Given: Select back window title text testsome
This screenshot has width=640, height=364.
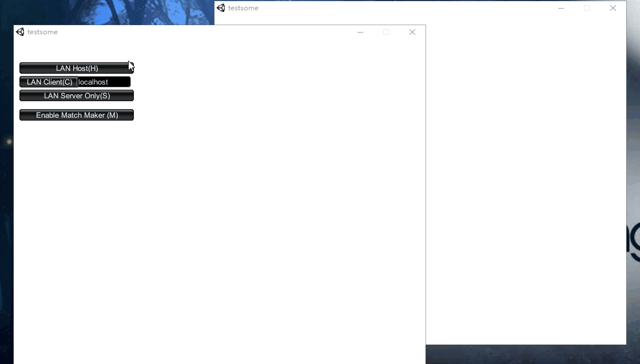Looking at the screenshot, I should pos(243,8).
